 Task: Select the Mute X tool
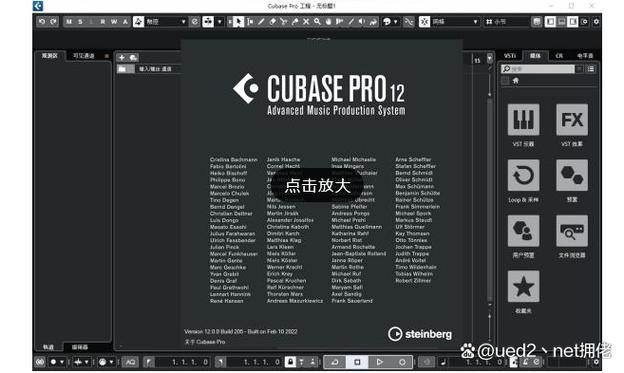click(x=306, y=21)
